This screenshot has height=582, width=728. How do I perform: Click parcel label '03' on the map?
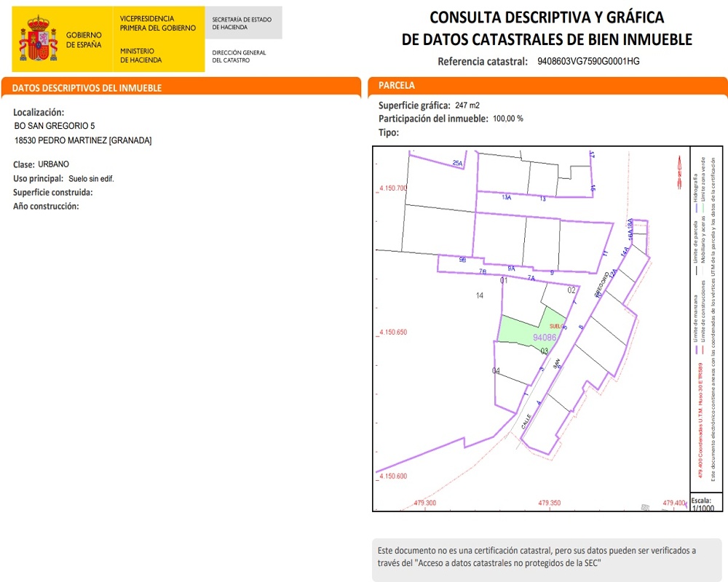[544, 351]
